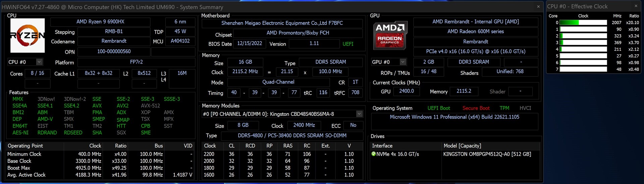This screenshot has height=184, width=644.
Task: Click the AMD Ryzen 9 6900HX name field
Action: [100, 22]
